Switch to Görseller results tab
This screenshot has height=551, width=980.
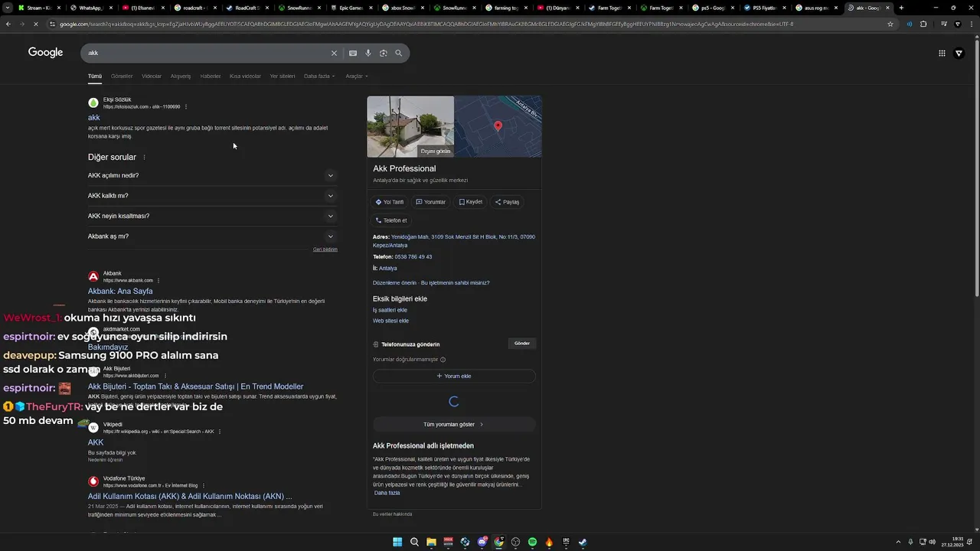[x=122, y=76]
